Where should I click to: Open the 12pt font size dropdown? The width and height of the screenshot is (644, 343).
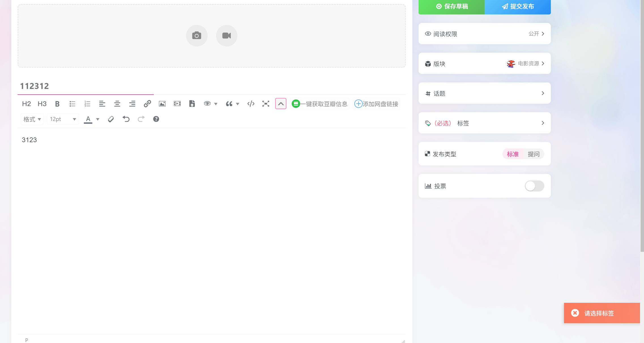tap(63, 119)
